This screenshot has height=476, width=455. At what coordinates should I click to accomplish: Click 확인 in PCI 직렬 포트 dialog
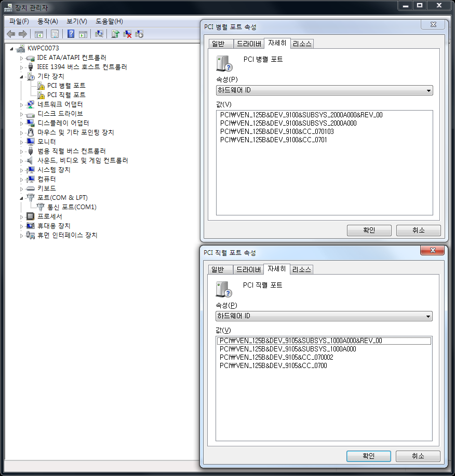(368, 456)
